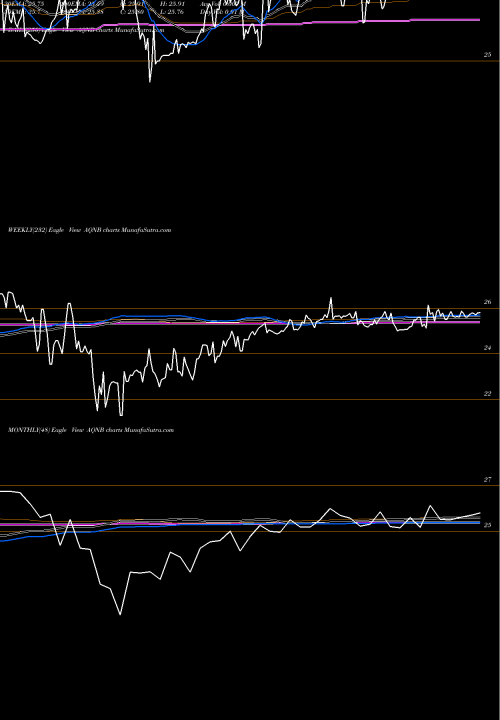The width and height of the screenshot is (500, 720).
Task: Click the WEEKLY(232) Eagle View chart title
Action: click(90, 230)
